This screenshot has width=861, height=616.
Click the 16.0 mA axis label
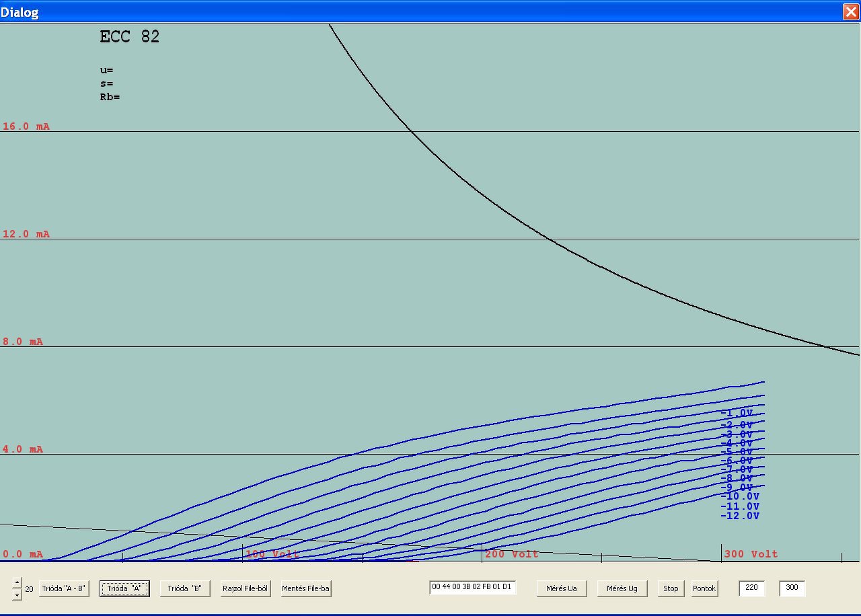pyautogui.click(x=26, y=126)
